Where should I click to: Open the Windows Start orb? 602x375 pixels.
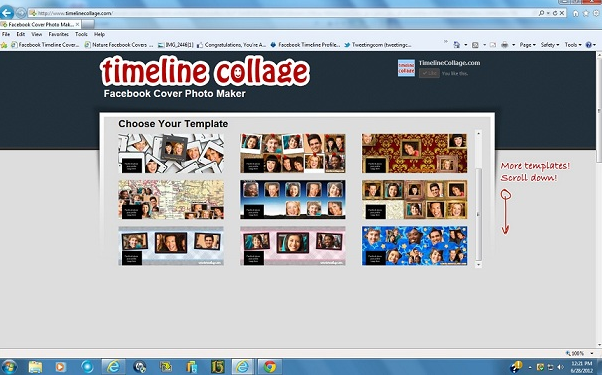pos(9,367)
